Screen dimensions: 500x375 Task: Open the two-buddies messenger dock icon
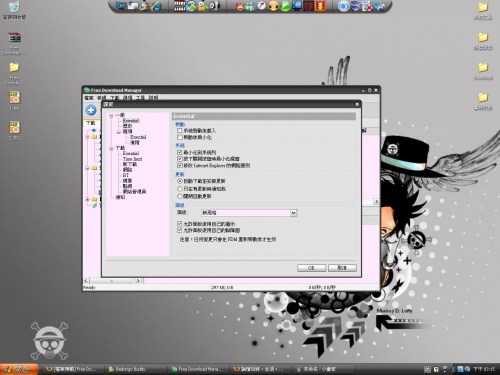tap(250, 6)
